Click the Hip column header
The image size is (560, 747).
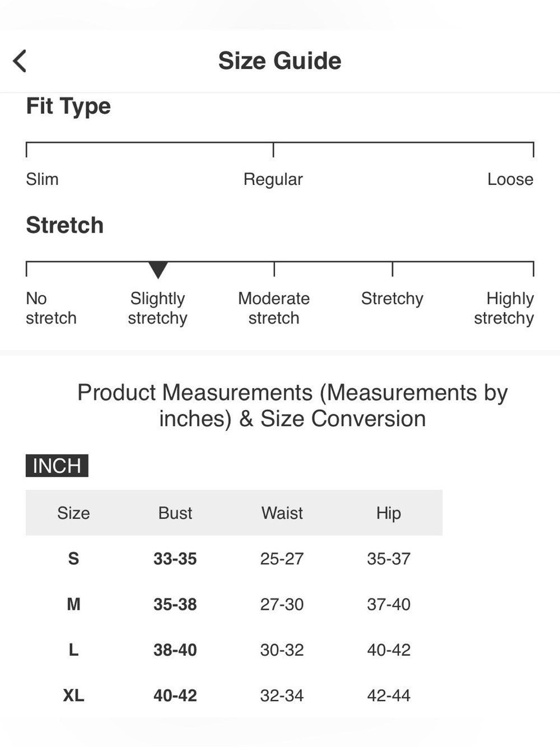point(389,513)
